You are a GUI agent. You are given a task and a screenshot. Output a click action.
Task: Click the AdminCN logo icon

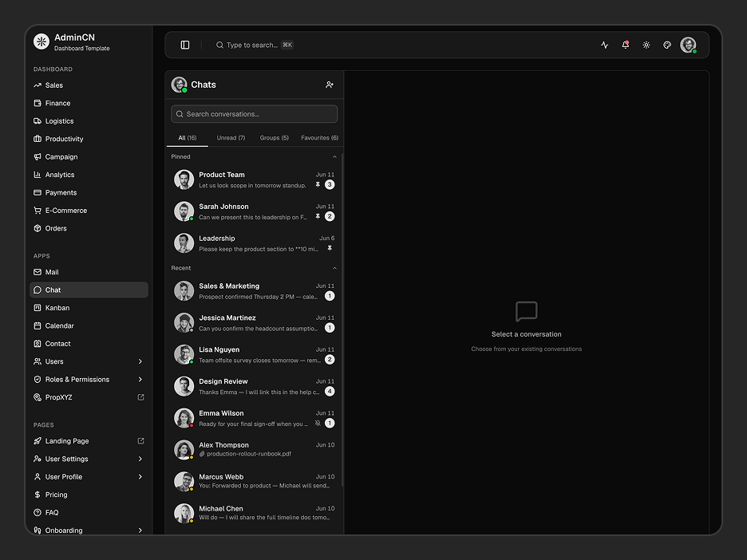click(41, 41)
